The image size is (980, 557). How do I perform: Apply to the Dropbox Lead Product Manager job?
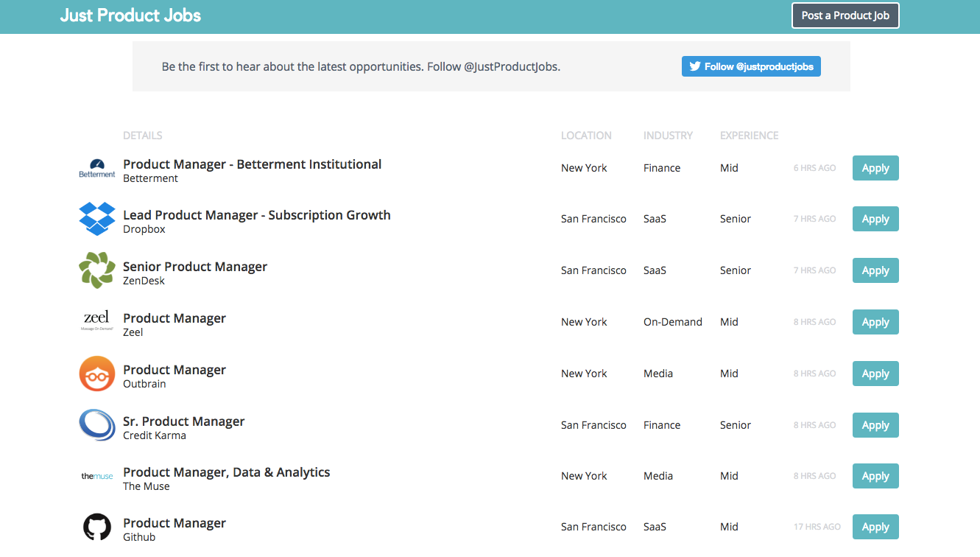[x=875, y=219]
